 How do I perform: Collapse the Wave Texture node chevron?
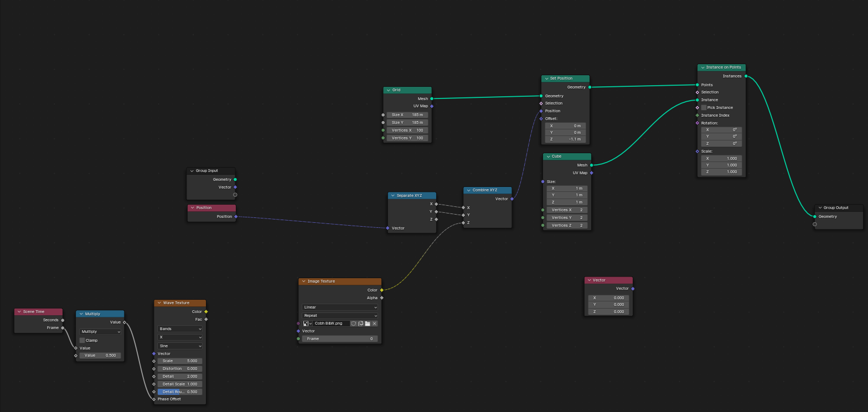click(x=158, y=303)
